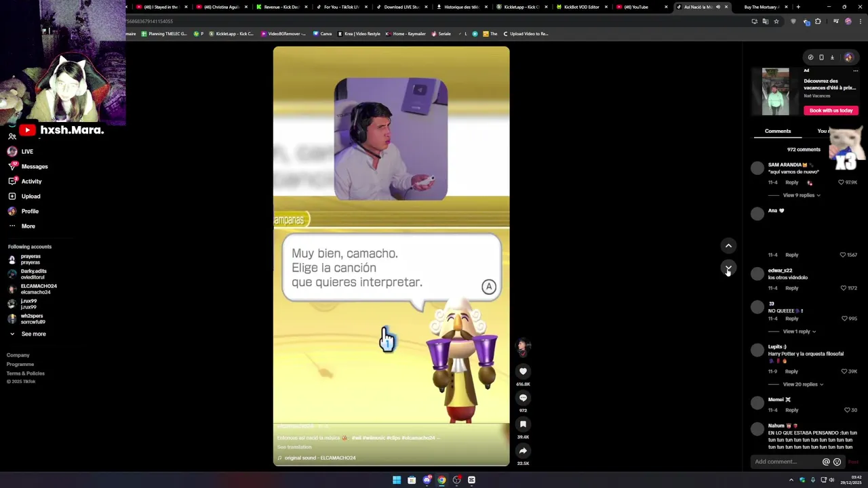This screenshot has height=488, width=868.
Task: Open the wh2spers following account
Action: point(26,319)
